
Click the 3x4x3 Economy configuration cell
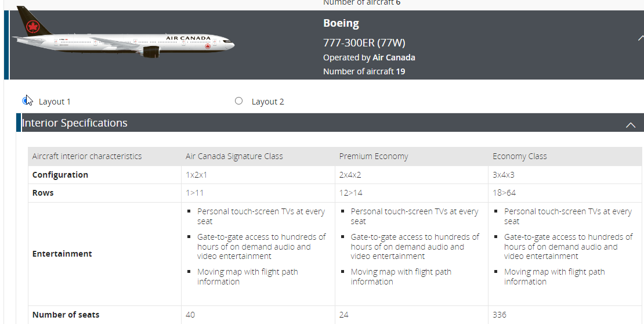(x=504, y=175)
